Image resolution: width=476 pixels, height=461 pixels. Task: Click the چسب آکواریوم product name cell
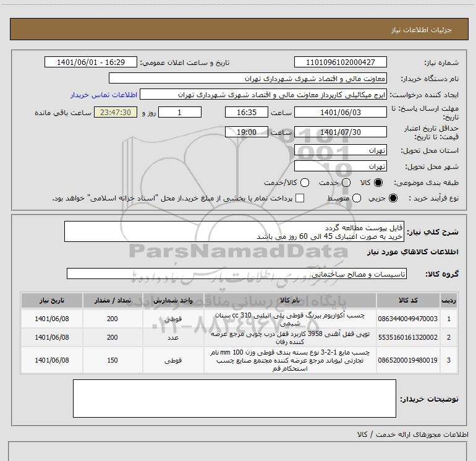tap(290, 319)
